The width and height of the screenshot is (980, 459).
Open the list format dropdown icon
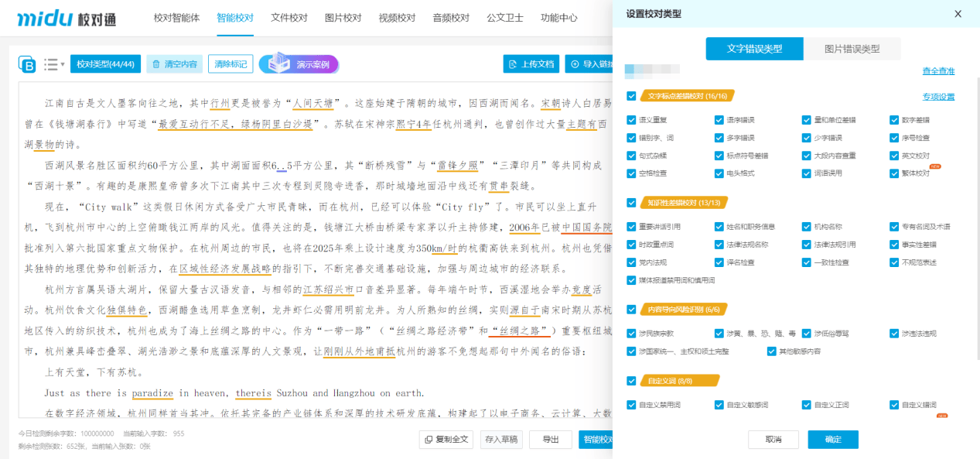tap(53, 64)
